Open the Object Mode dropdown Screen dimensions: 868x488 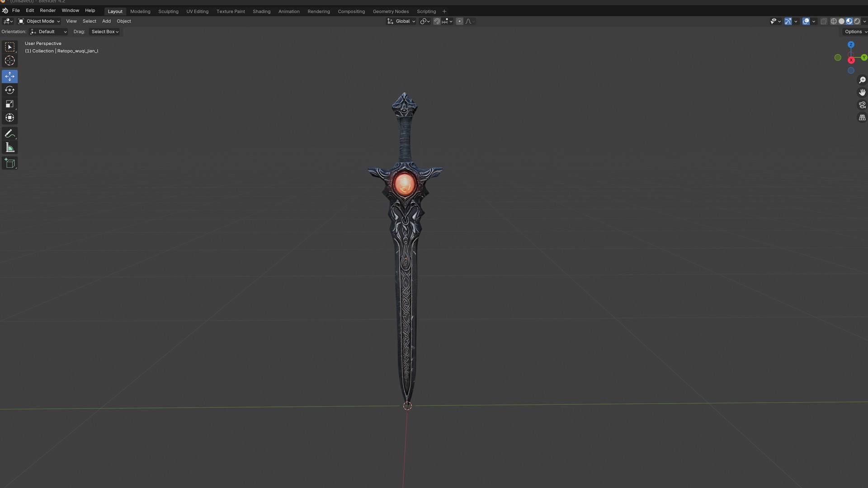tap(39, 21)
